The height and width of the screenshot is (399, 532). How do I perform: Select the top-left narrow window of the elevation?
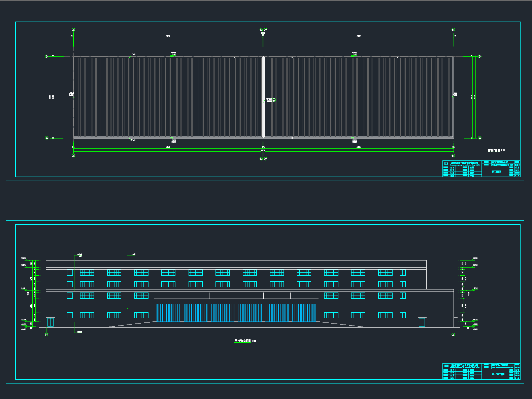(x=70, y=272)
